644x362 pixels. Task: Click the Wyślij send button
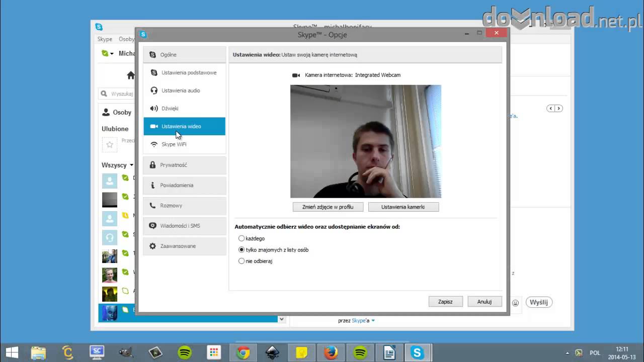point(539,302)
